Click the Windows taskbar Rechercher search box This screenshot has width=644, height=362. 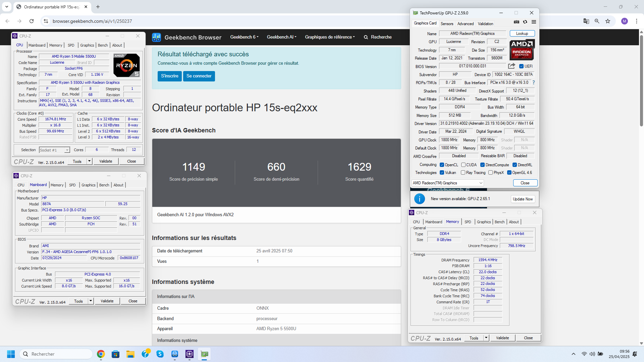coord(56,354)
